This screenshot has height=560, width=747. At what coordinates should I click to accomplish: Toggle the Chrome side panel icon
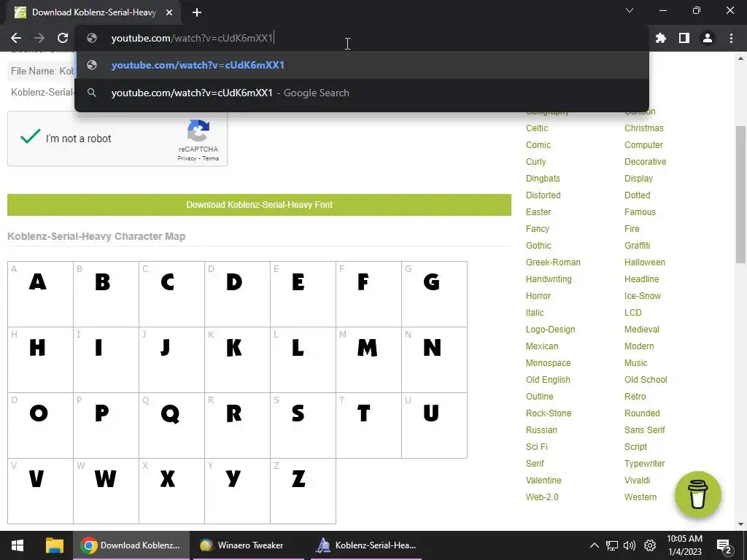(684, 38)
